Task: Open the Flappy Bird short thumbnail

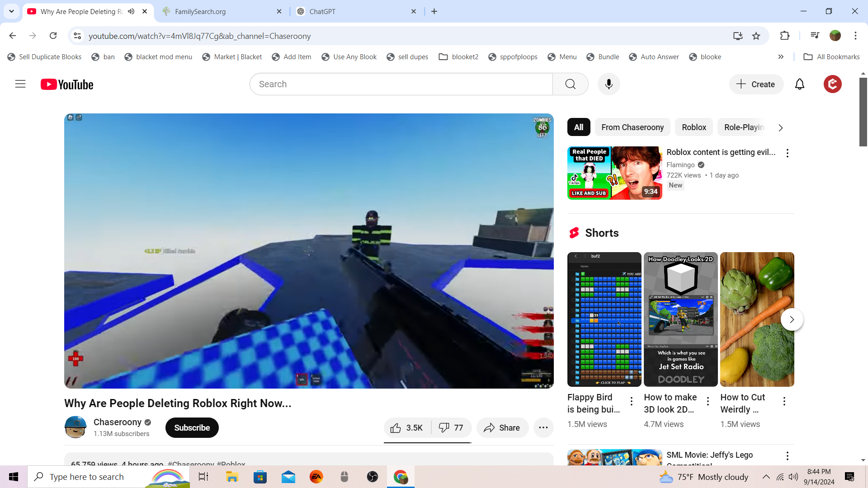Action: pos(604,319)
